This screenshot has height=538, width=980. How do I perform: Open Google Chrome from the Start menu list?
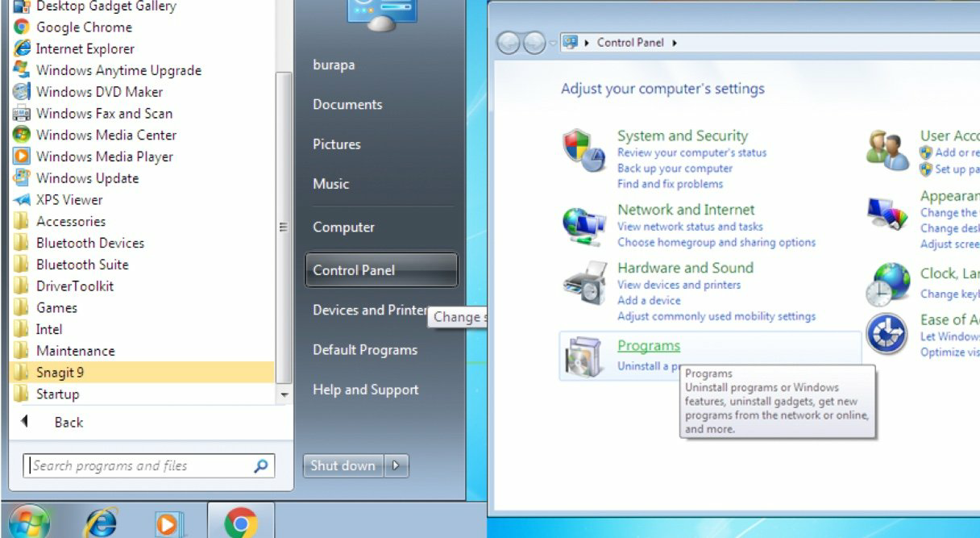coord(83,27)
